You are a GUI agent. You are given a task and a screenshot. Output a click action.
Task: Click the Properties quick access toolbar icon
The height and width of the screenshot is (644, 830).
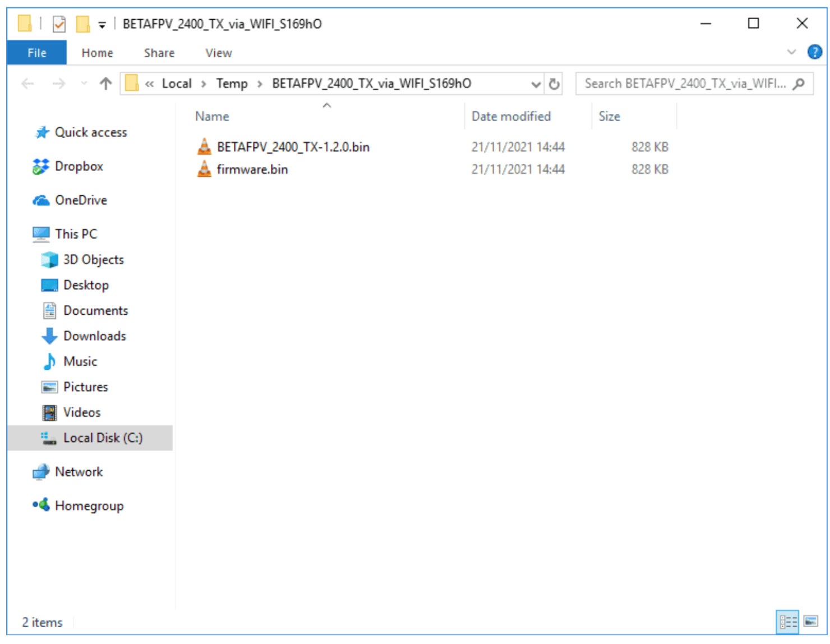coord(59,24)
